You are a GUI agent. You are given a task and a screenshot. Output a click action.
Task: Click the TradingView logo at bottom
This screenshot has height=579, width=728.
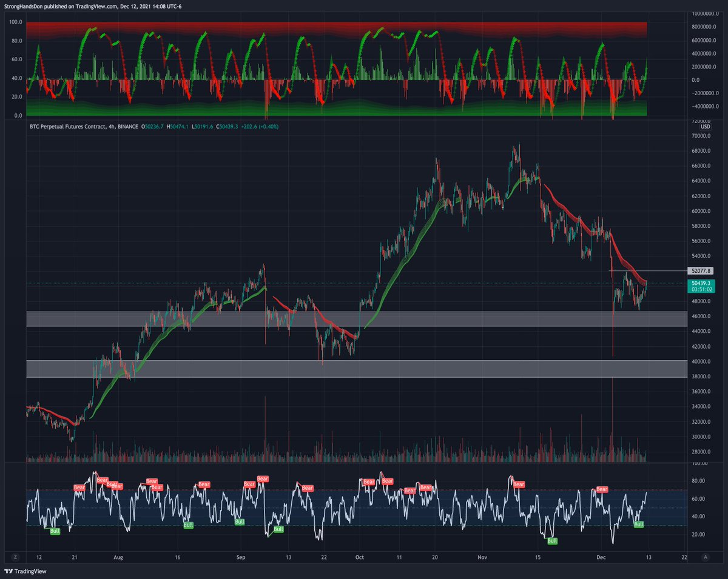click(x=25, y=571)
